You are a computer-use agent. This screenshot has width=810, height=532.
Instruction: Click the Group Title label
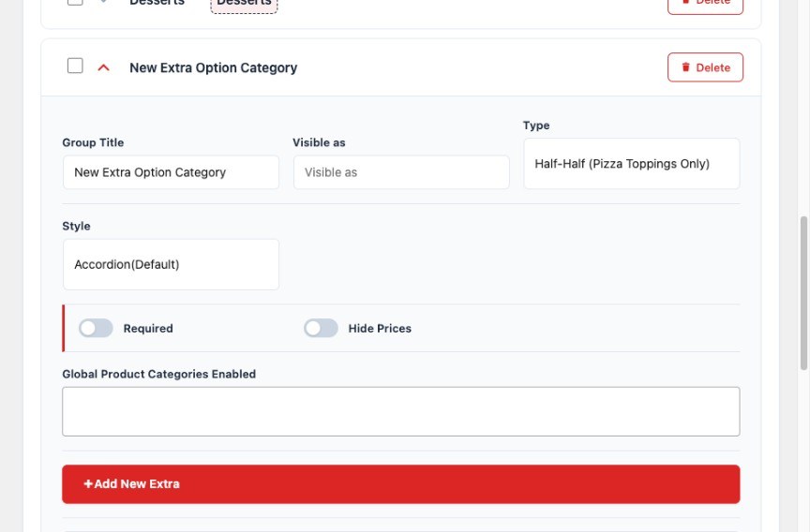[93, 142]
